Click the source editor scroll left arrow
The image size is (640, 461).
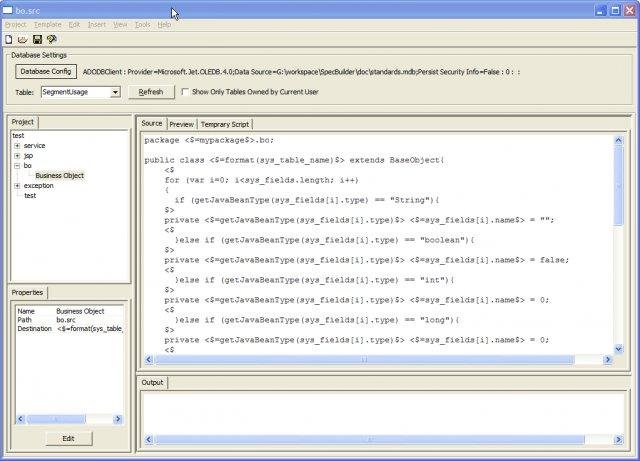149,359
